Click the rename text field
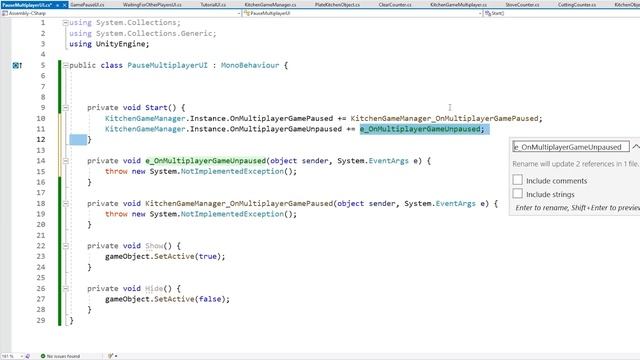640x360 pixels. pos(571,147)
